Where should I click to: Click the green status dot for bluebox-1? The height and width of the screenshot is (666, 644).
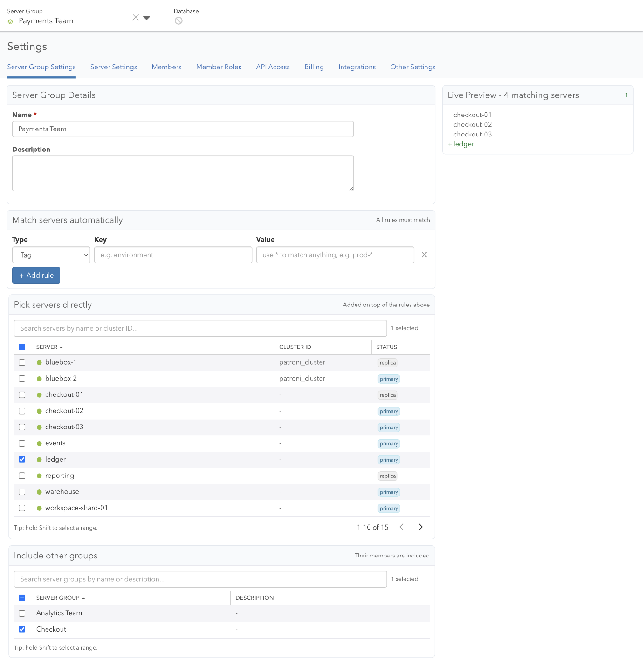(x=39, y=363)
